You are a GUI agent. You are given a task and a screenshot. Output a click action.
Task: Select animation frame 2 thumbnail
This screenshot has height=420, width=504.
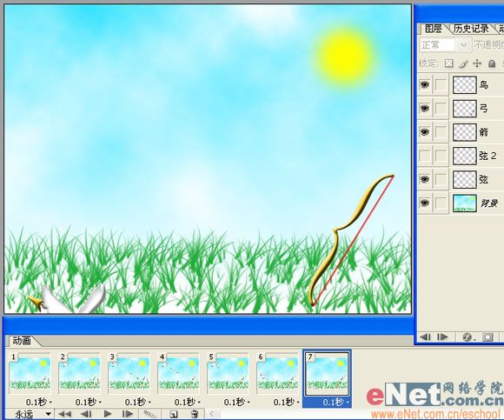pyautogui.click(x=79, y=373)
